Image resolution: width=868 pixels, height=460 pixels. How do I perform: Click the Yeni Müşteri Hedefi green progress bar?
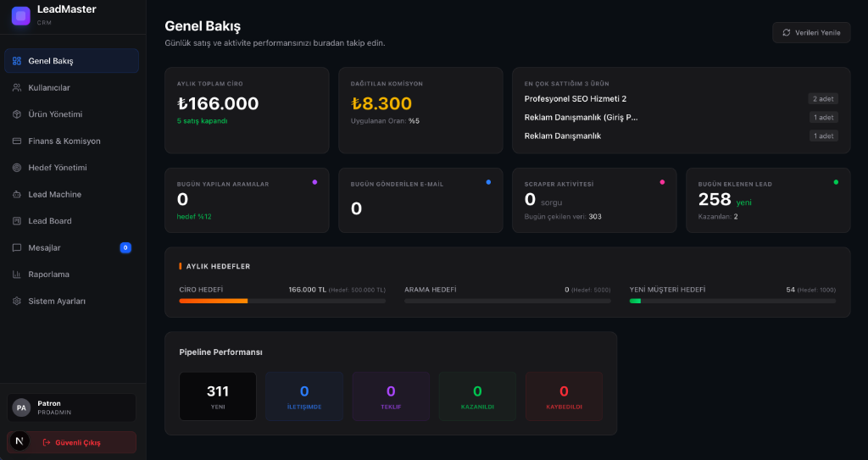tap(636, 301)
